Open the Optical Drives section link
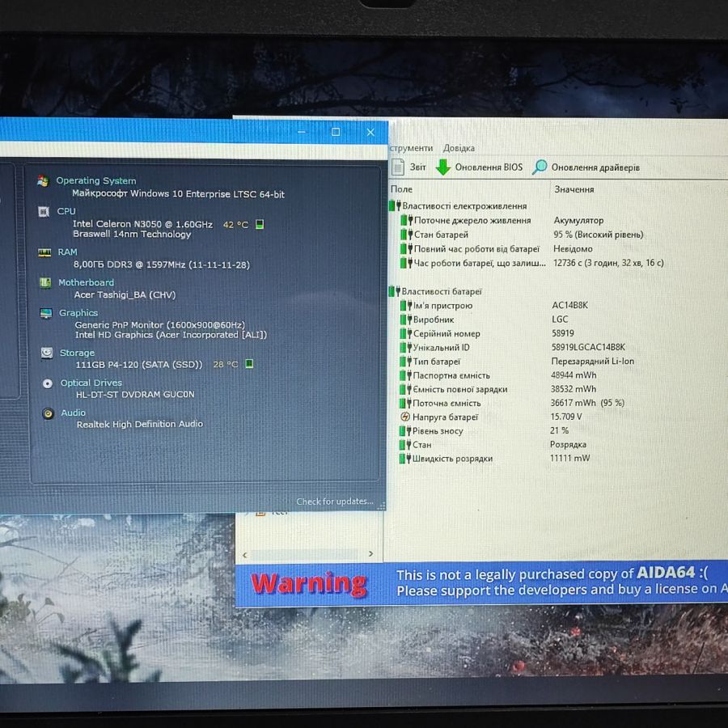The width and height of the screenshot is (728, 728). pyautogui.click(x=91, y=383)
